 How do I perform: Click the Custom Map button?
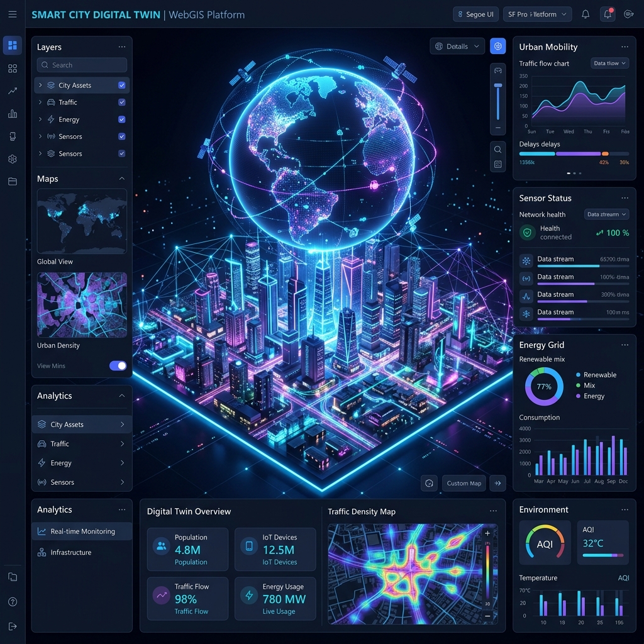tap(464, 484)
